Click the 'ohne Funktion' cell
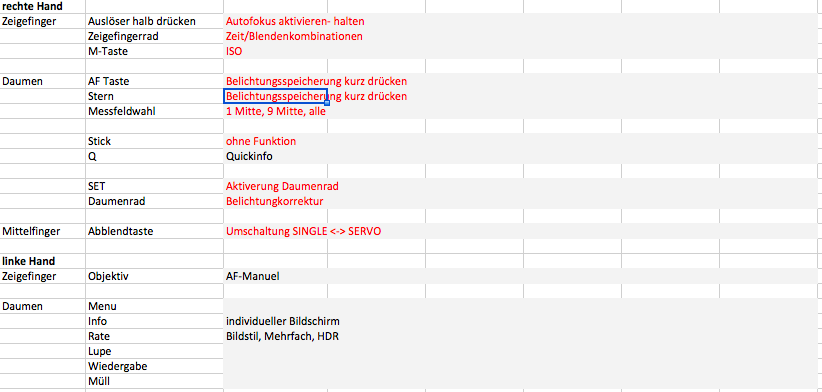Screen dimensions: 822x392 coord(276,141)
